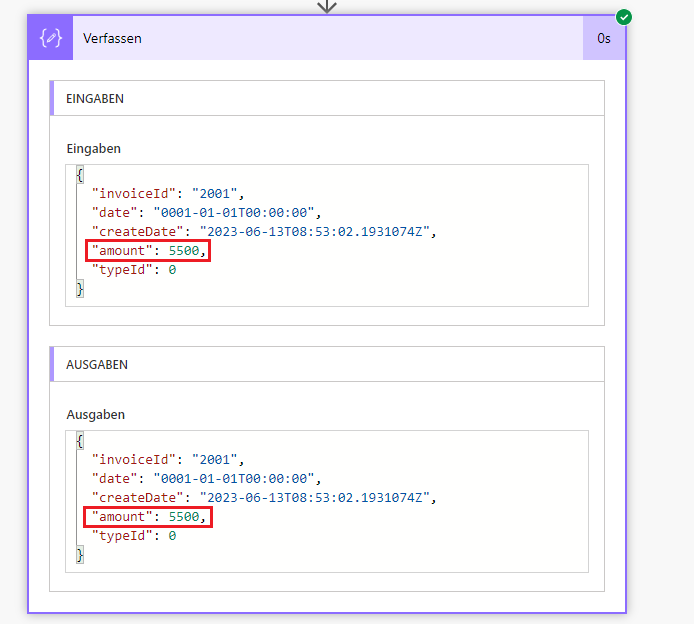This screenshot has height=624, width=694.
Task: Click createDate line in Ausgaben JSON
Action: [264, 498]
